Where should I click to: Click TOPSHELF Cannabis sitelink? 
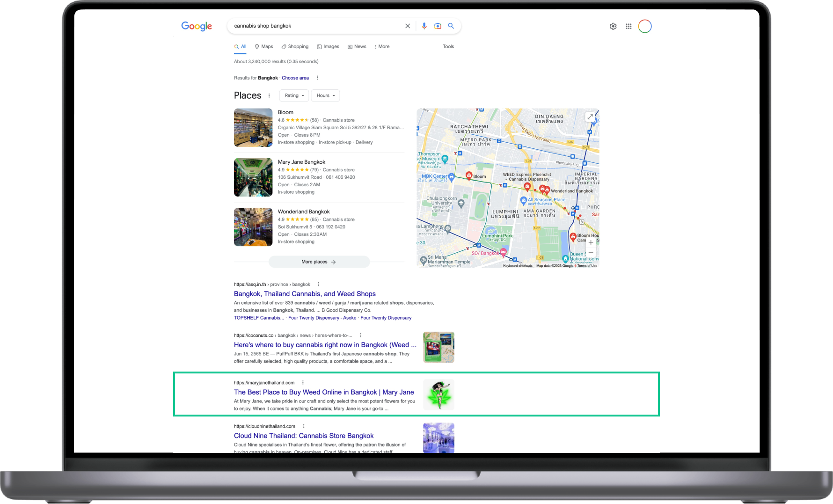click(x=259, y=318)
